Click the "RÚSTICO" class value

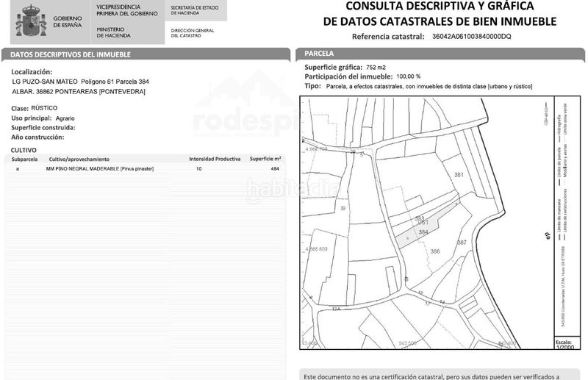pos(44,108)
